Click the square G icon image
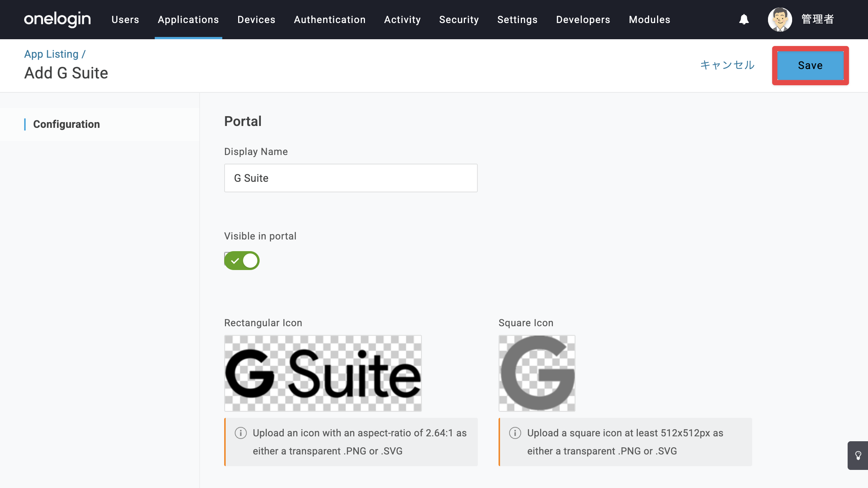Image resolution: width=868 pixels, height=488 pixels. (537, 373)
